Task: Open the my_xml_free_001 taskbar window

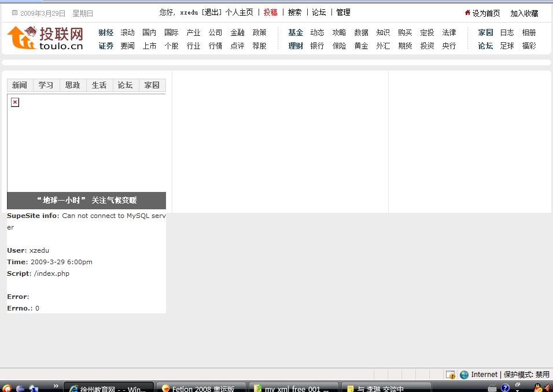Action: coord(293,388)
